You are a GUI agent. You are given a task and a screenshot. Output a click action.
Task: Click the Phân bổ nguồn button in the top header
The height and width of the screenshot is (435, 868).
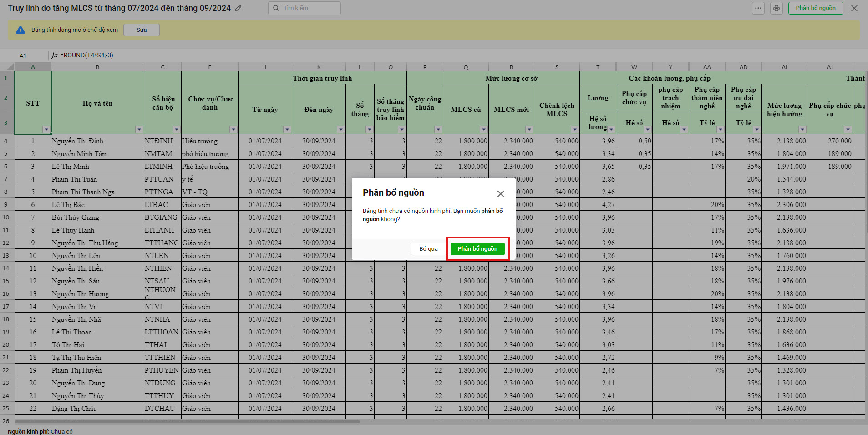pos(816,8)
